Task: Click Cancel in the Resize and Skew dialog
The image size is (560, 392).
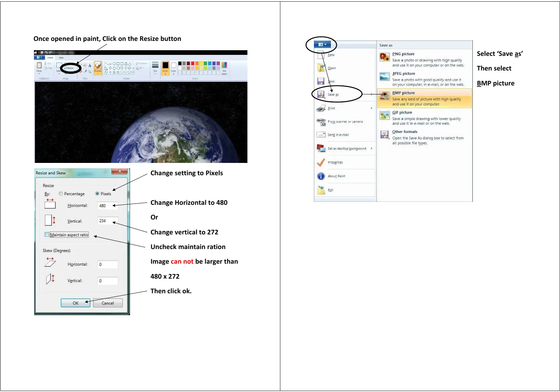Action: pyautogui.click(x=108, y=303)
